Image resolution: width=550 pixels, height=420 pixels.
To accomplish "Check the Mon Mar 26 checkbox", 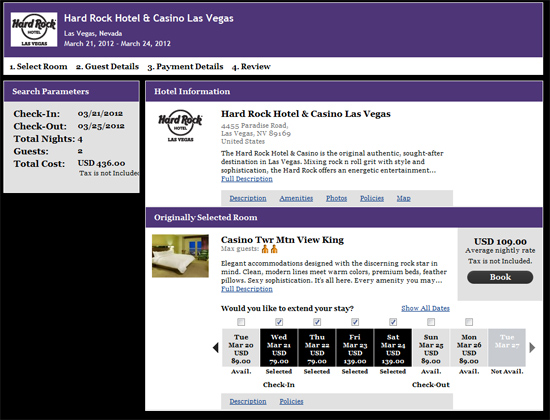I will (x=469, y=322).
